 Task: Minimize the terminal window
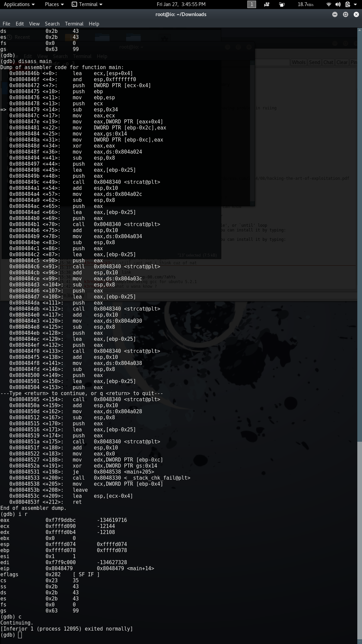335,14
